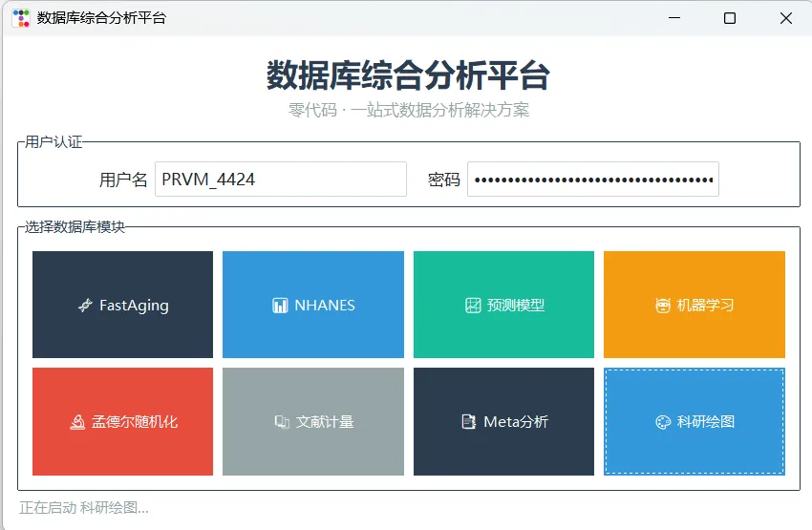
Task: Open the 科研绘图 module tile
Action: [x=694, y=422]
